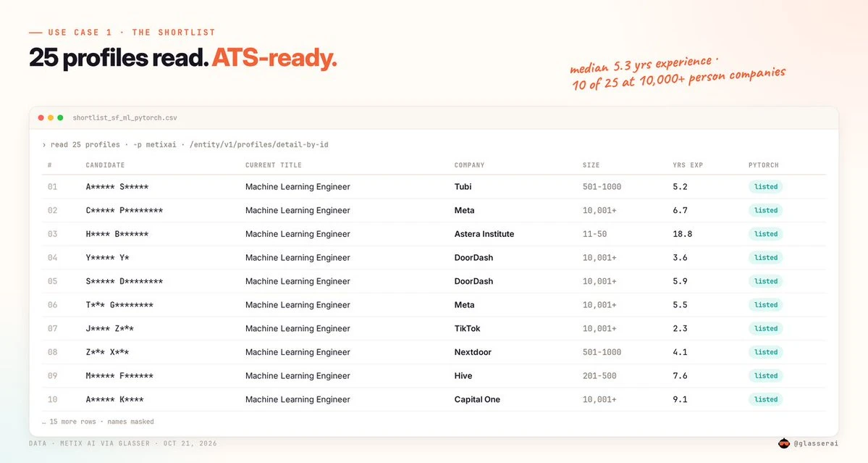
Task: Click the 201-500 size value
Action: click(599, 376)
